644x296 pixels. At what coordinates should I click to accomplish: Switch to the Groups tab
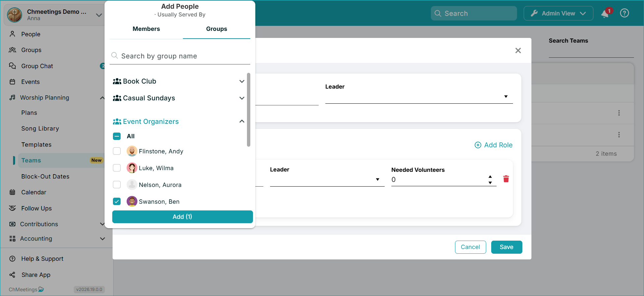(x=216, y=29)
